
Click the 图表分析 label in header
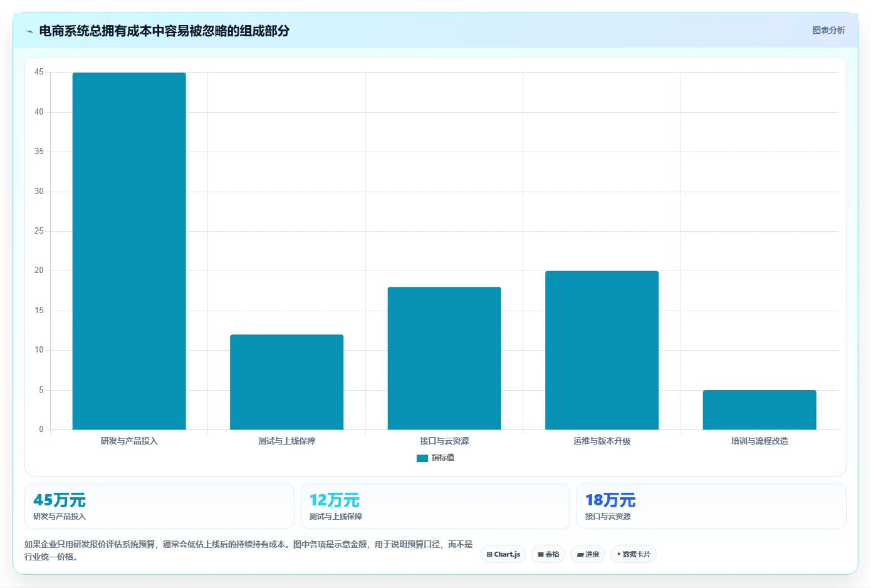[x=828, y=30]
